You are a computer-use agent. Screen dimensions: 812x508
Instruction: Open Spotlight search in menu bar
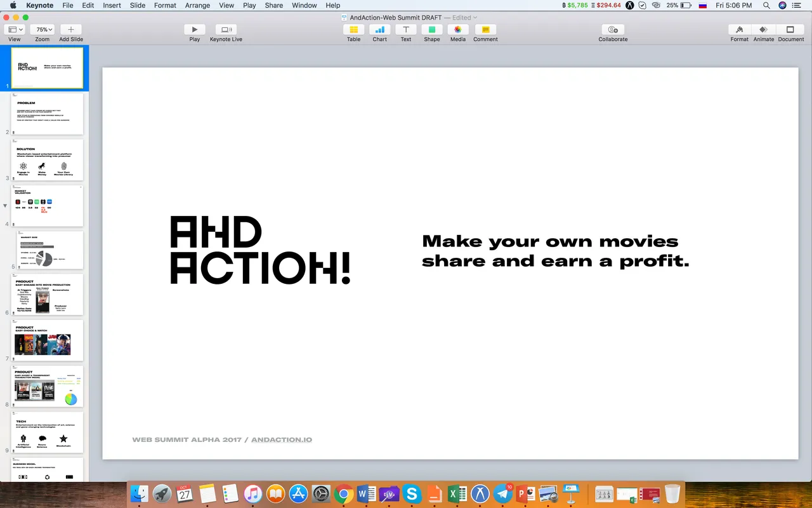point(766,5)
